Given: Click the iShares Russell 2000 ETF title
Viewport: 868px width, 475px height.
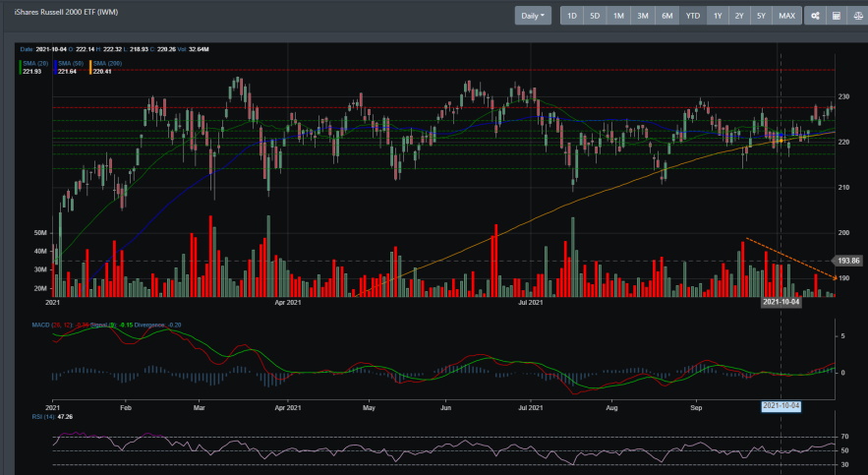Looking at the screenshot, I should [x=66, y=12].
